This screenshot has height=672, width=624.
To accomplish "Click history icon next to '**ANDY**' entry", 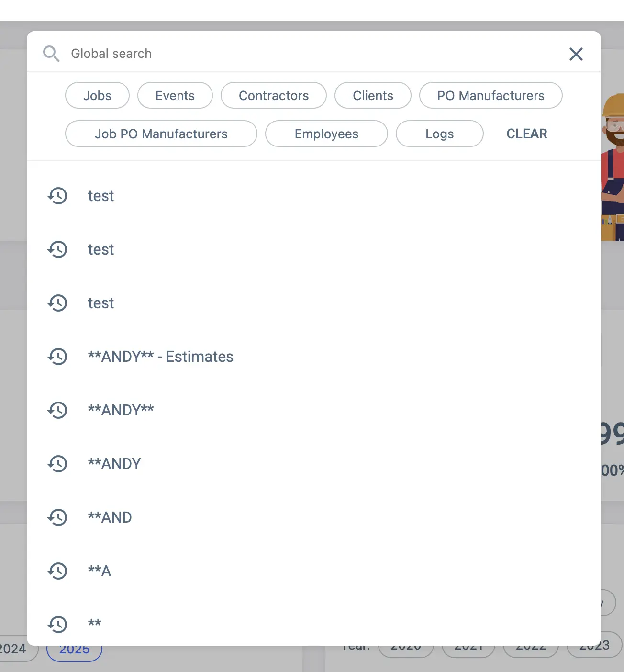I will click(57, 410).
